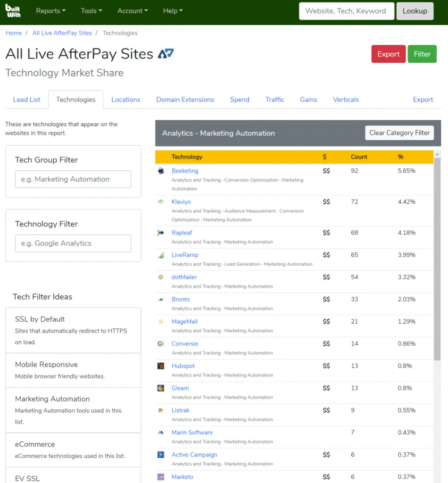Click the technology list vertical scrollbar

pos(437,259)
